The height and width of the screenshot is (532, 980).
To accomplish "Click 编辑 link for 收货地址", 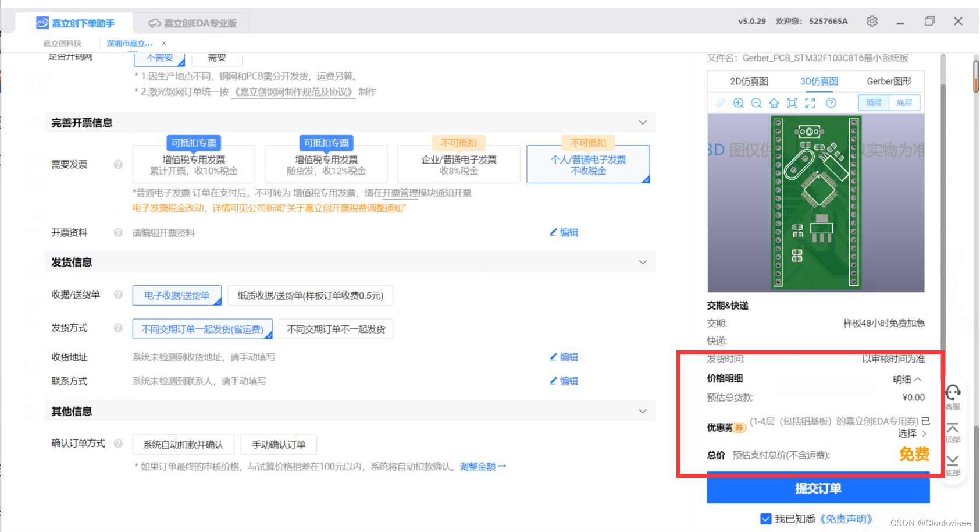I will pos(564,357).
